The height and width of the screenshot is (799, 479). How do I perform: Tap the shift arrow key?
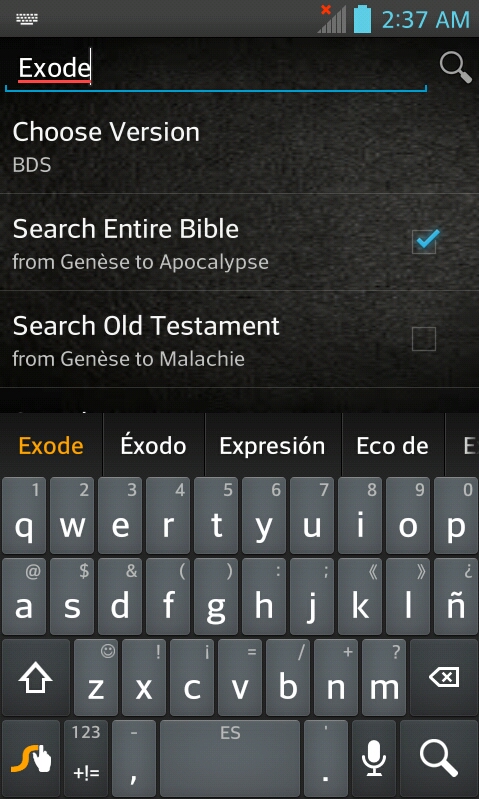coord(36,677)
